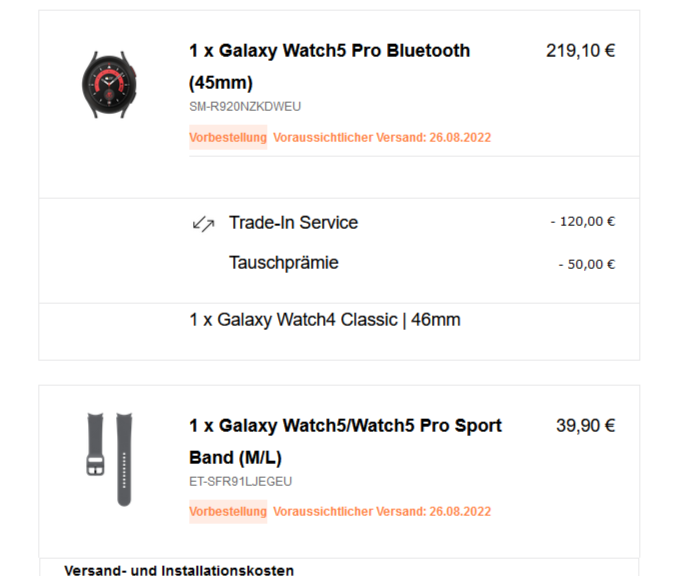Viewport: 697px width, 576px height.
Task: Click the Tauschprämie label
Action: coord(284,263)
